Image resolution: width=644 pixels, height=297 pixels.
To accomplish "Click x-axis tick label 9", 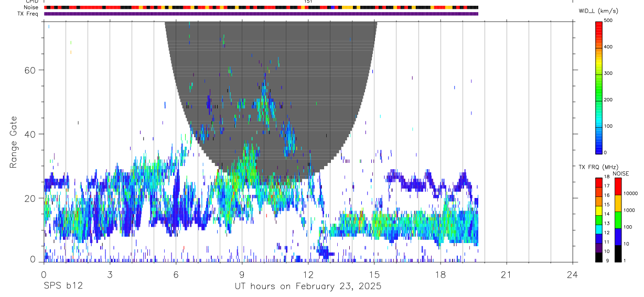I will [242, 274].
